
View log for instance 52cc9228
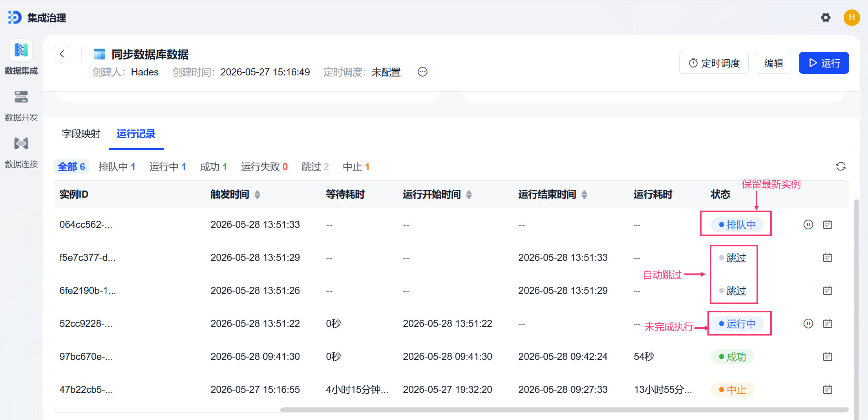[x=828, y=324]
